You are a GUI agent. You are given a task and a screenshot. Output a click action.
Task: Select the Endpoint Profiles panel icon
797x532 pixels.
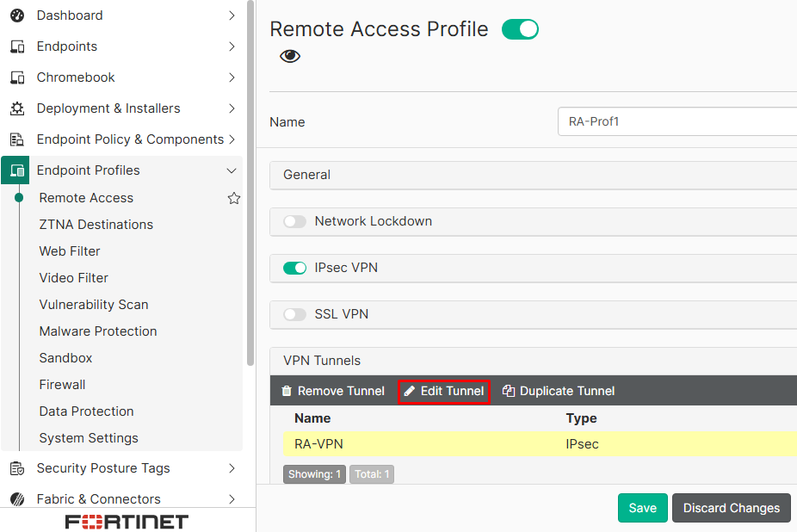[15, 170]
